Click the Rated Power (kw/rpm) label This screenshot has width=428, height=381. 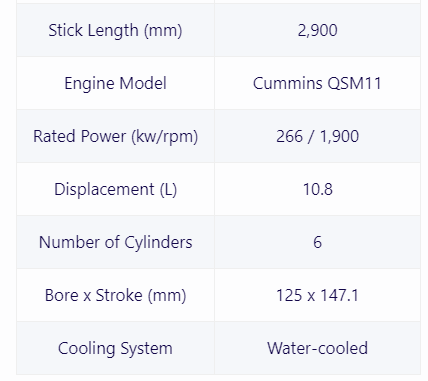point(115,136)
